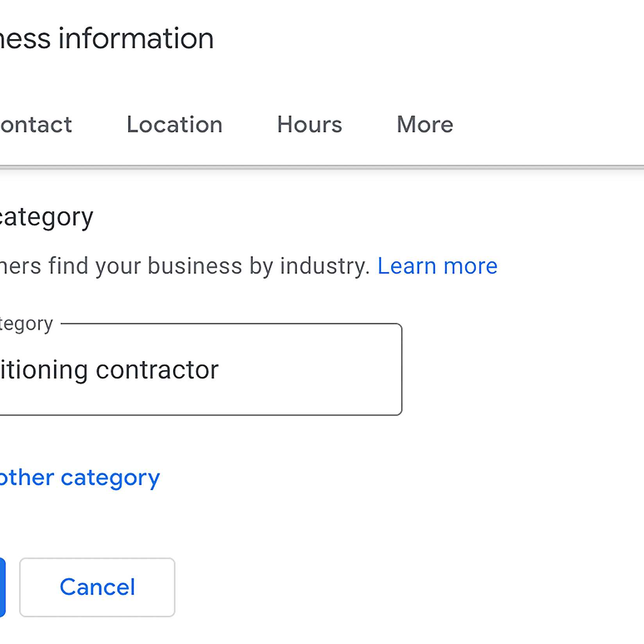
Task: Click the Cancel button
Action: pyautogui.click(x=97, y=587)
